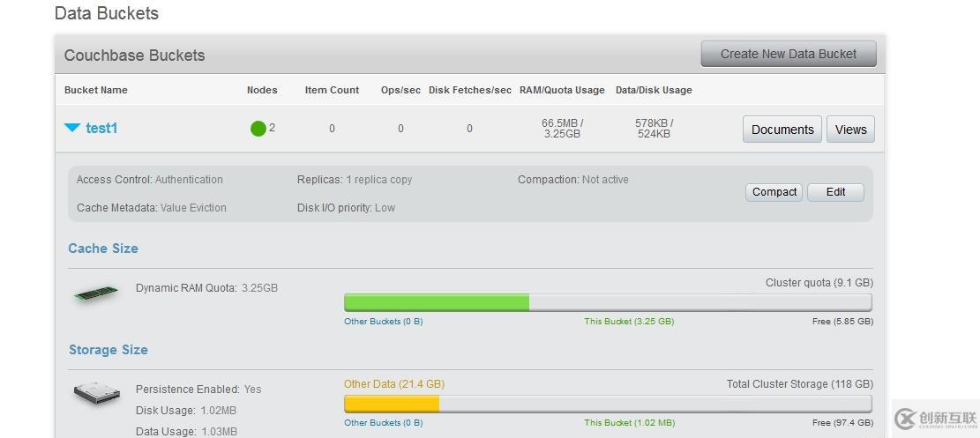980x438 pixels.
Task: Click Persistence Enabled: Yes text
Action: [198, 390]
